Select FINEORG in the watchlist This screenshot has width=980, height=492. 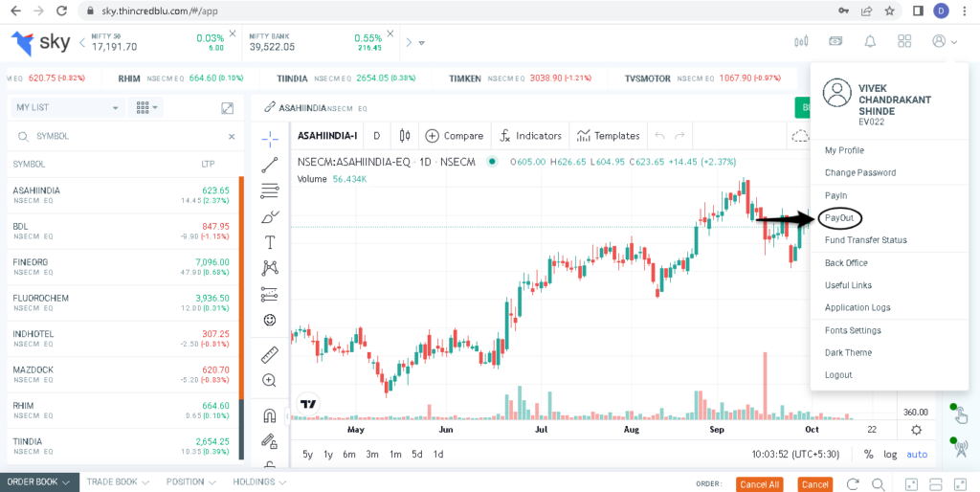[122, 267]
